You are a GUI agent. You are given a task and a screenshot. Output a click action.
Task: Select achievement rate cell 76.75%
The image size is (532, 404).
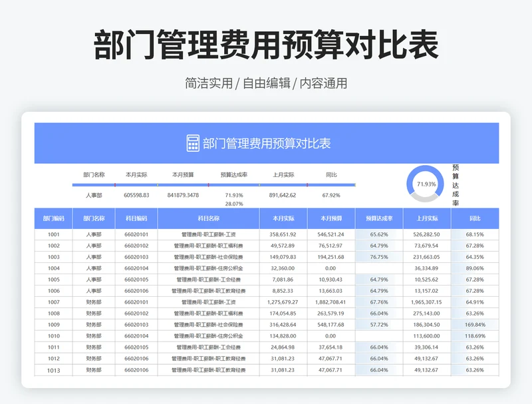[379, 257]
